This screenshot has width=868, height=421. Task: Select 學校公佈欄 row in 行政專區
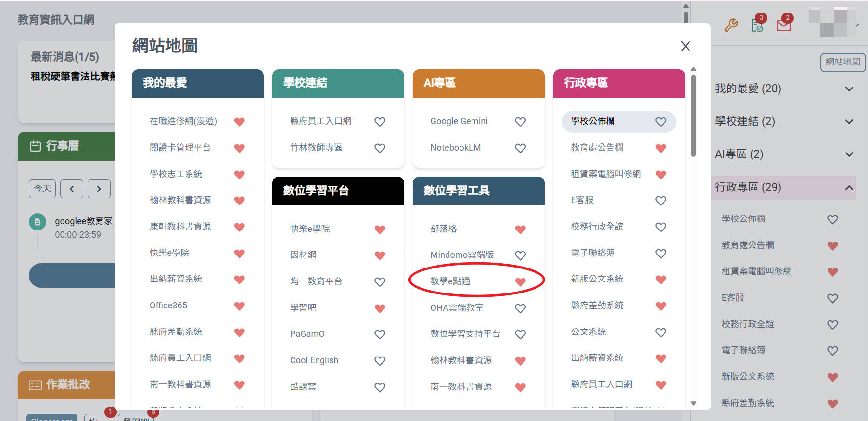click(x=619, y=121)
